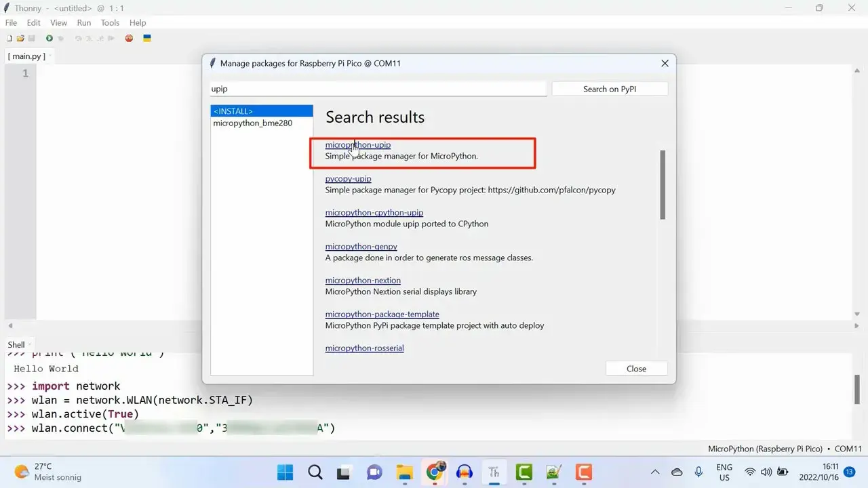
Task: Close the Manage packages dialog with X
Action: [665, 63]
